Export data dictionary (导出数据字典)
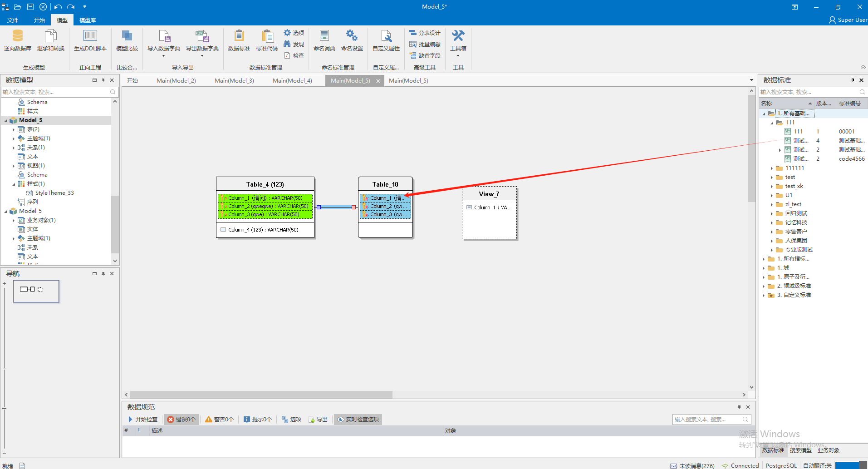 202,43
